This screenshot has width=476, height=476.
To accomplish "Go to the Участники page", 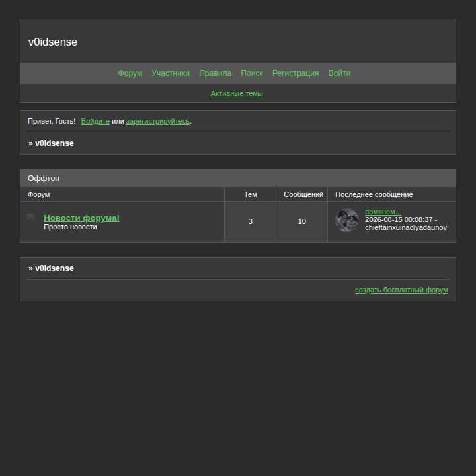I will pos(171,73).
